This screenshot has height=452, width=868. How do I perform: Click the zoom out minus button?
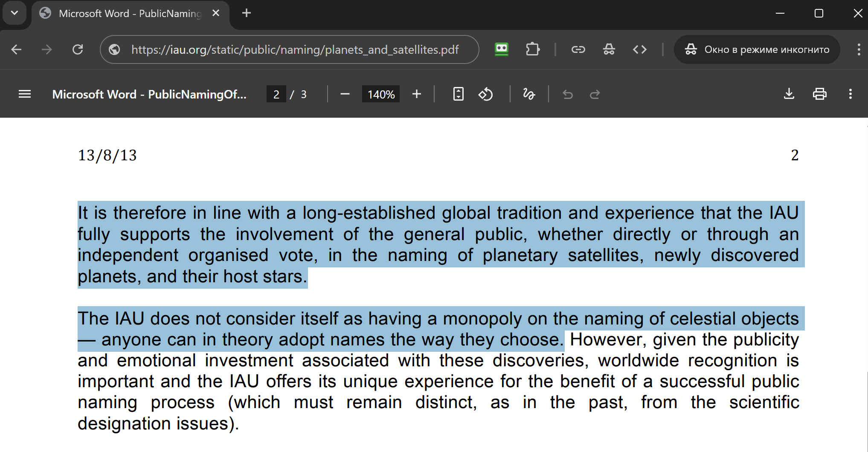click(x=345, y=94)
